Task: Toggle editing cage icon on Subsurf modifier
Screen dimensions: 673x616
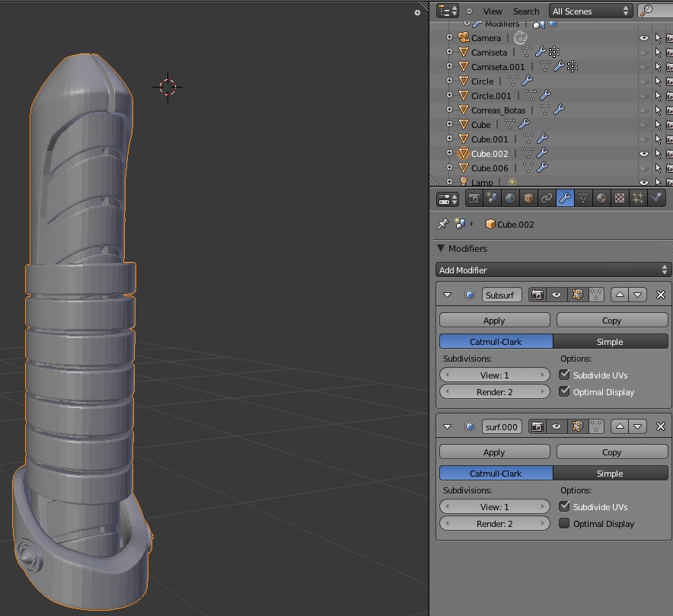Action: [596, 295]
